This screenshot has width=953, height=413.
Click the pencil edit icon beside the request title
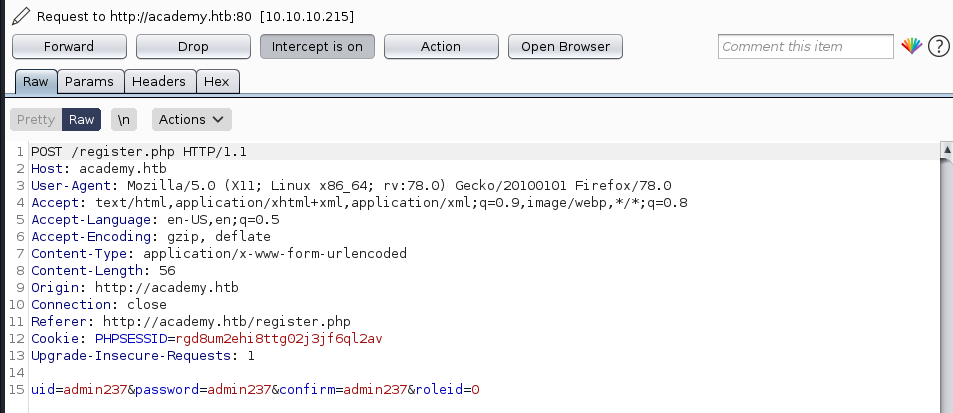[x=20, y=17]
